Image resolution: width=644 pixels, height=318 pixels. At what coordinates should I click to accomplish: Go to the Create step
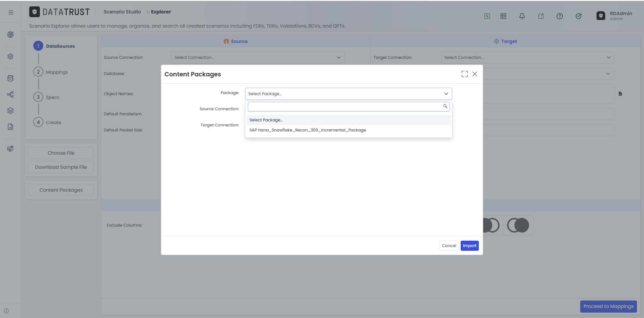(47, 122)
